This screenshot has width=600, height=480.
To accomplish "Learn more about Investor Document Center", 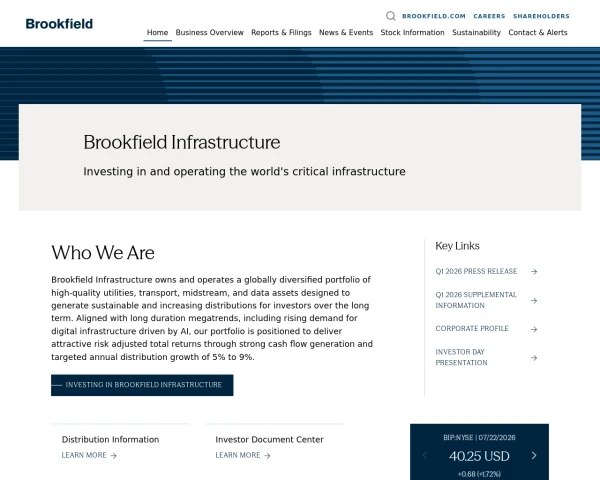I will coord(243,455).
